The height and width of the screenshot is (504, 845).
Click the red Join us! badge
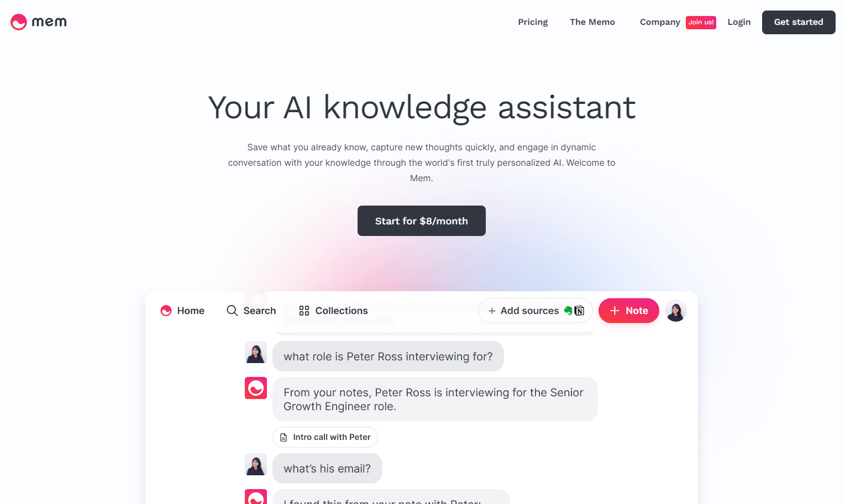[x=701, y=22]
